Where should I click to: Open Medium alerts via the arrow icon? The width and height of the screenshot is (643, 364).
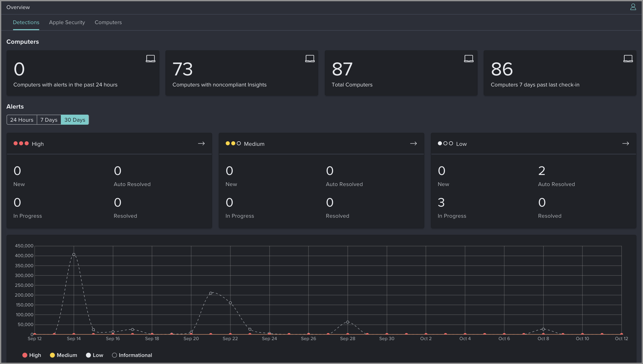click(414, 144)
